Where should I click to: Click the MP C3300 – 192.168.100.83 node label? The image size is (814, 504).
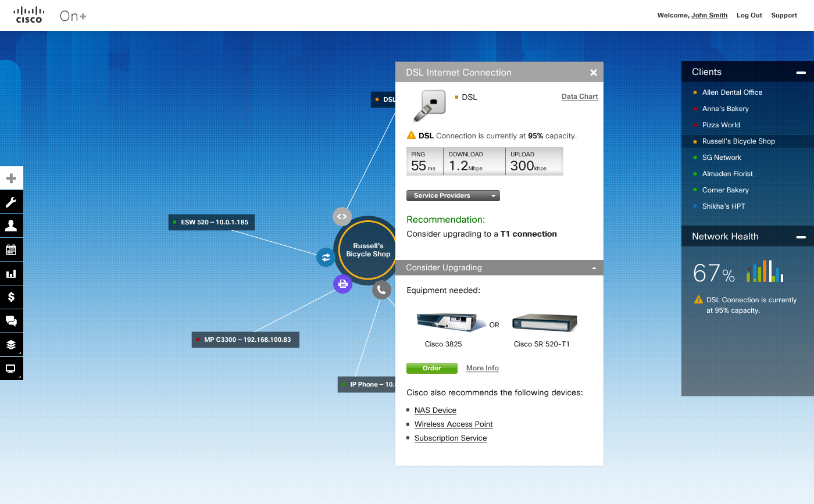point(245,339)
